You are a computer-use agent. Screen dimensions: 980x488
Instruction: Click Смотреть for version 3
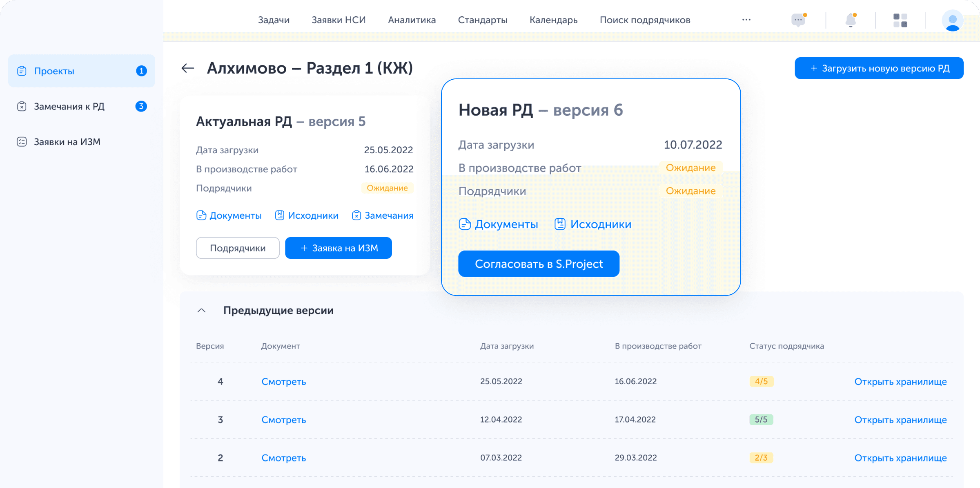(x=283, y=420)
